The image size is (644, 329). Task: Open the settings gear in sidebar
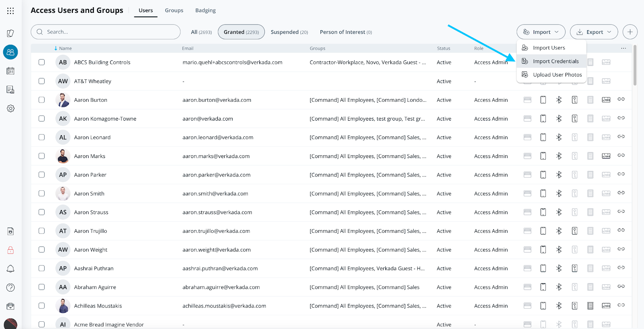10,109
